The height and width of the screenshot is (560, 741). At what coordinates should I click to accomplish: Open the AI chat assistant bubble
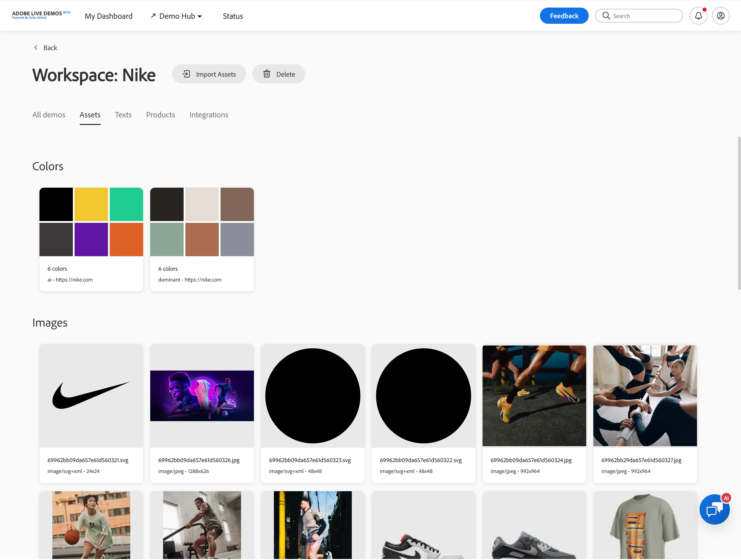coord(714,509)
